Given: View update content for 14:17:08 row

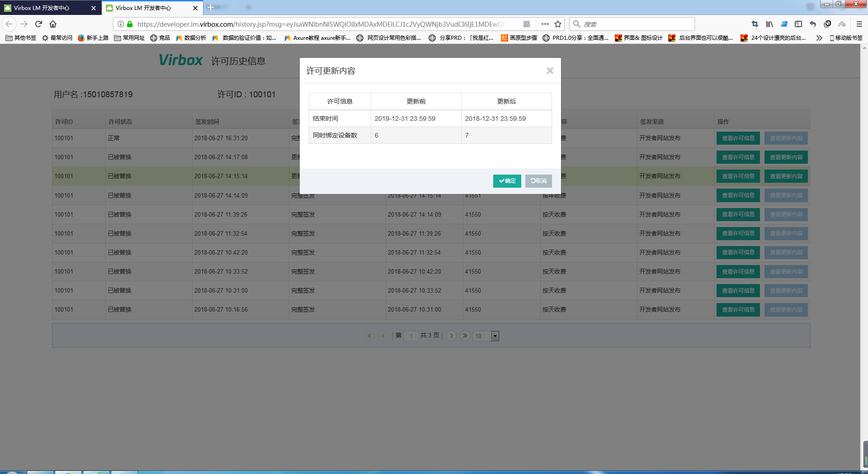Looking at the screenshot, I should (x=786, y=157).
